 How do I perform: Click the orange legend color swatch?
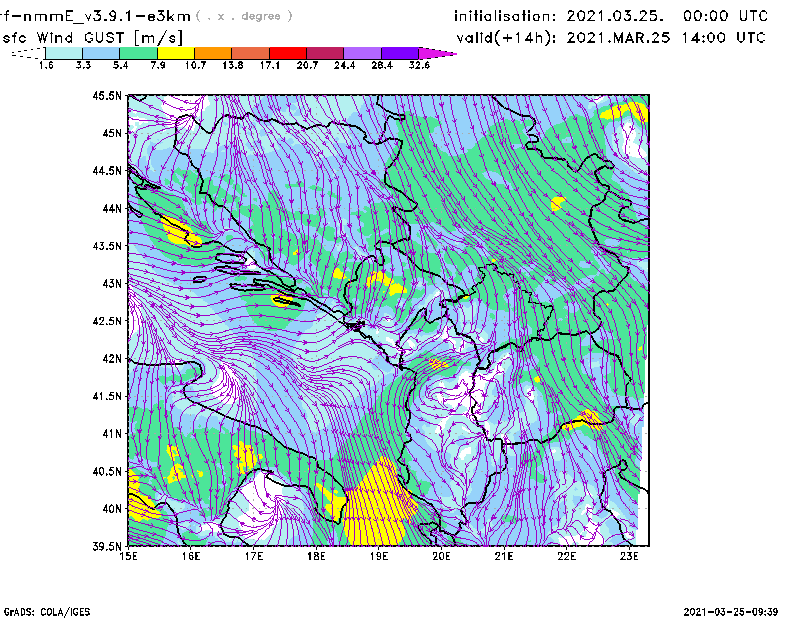213,53
